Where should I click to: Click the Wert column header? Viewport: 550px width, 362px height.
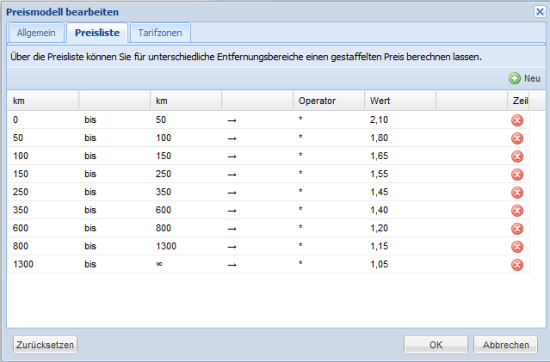click(x=400, y=101)
